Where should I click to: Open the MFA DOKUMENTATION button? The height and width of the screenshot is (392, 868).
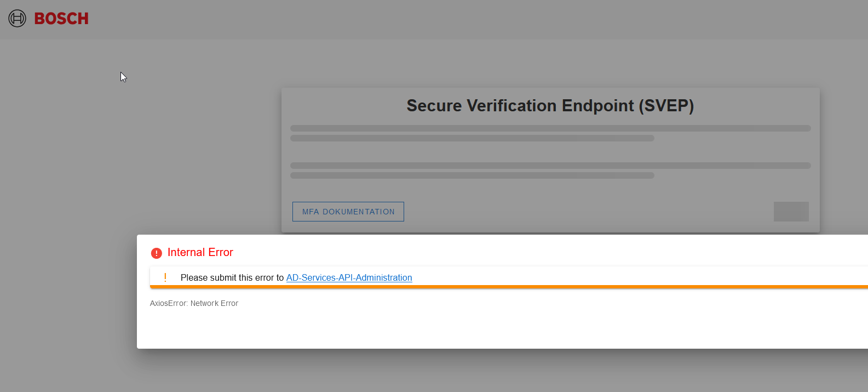[348, 212]
